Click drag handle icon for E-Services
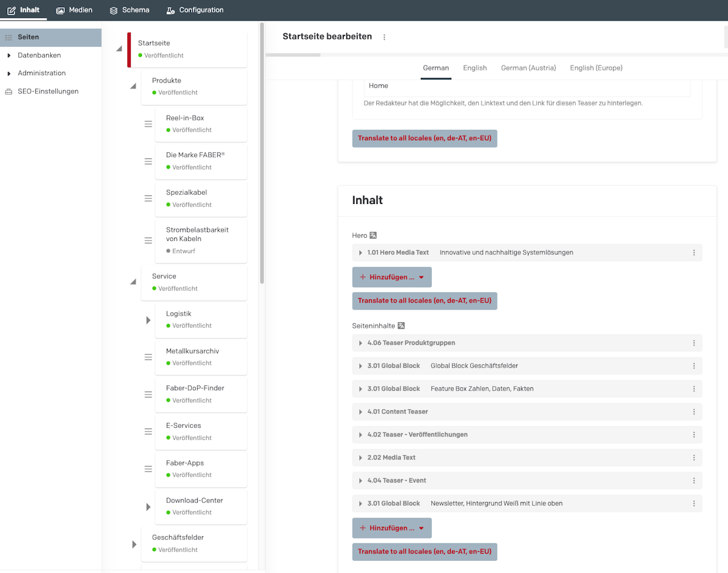 (148, 432)
